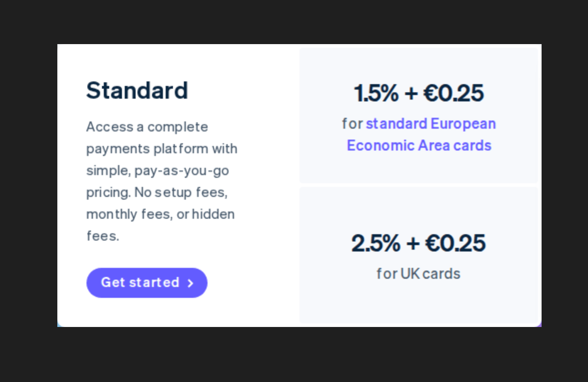Click the word Standard in the card
This screenshot has height=382, width=588.
click(x=137, y=90)
